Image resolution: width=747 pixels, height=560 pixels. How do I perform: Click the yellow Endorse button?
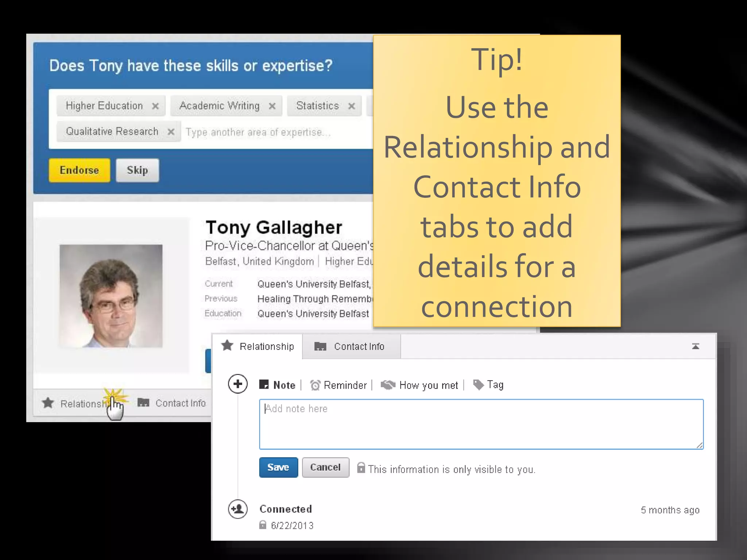coord(80,170)
